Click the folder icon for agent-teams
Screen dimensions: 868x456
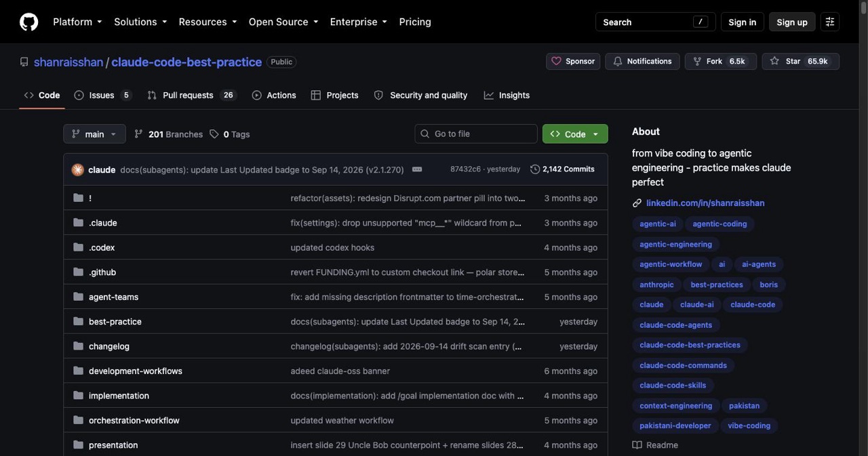78,297
